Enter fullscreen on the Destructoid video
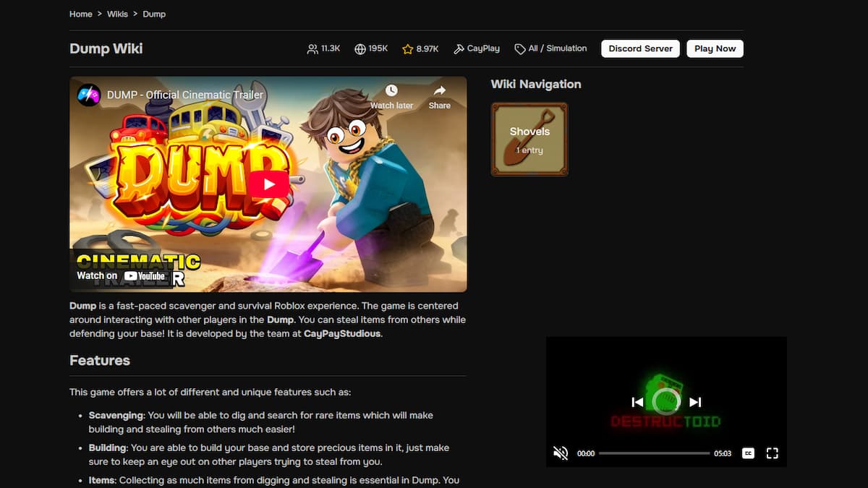Viewport: 868px width, 488px height. (x=772, y=453)
